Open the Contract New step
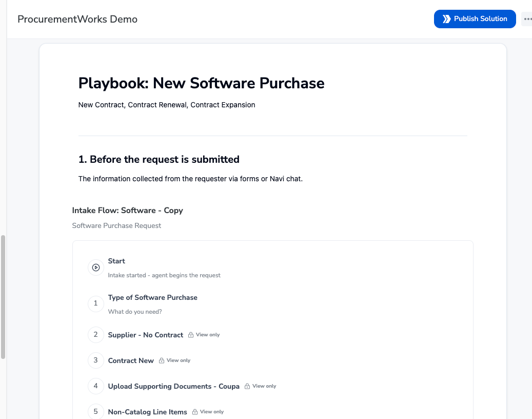This screenshot has height=419, width=532. [x=131, y=360]
